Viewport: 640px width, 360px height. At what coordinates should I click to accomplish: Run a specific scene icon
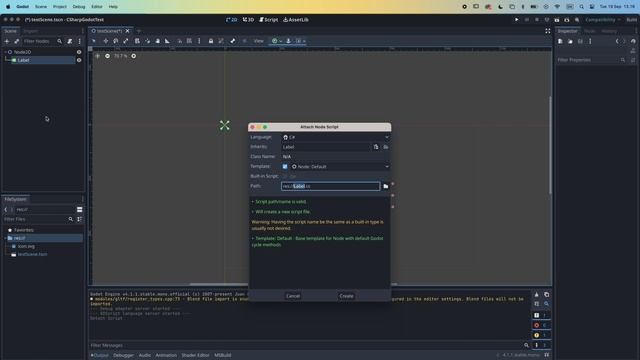pos(567,20)
